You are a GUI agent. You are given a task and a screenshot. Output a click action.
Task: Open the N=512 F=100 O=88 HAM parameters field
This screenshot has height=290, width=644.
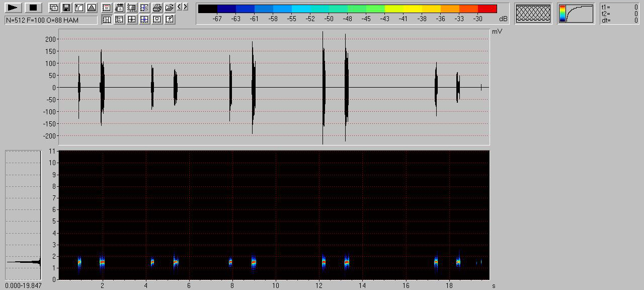coord(51,20)
